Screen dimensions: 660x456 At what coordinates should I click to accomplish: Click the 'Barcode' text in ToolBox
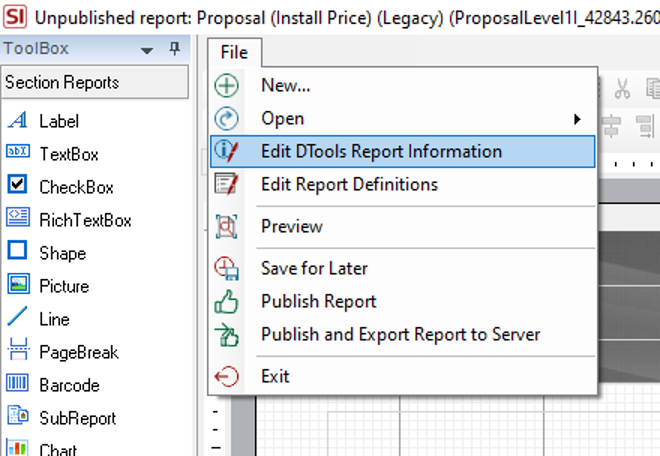[x=69, y=385]
